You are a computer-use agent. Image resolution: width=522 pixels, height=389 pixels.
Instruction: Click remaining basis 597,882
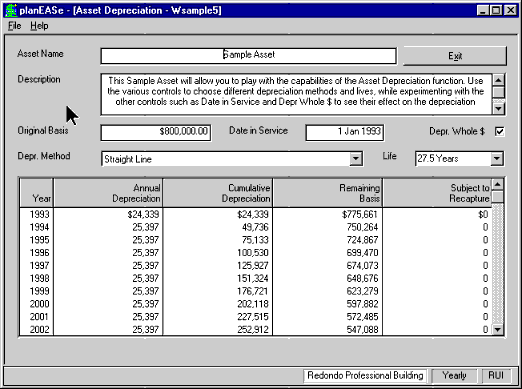362,304
